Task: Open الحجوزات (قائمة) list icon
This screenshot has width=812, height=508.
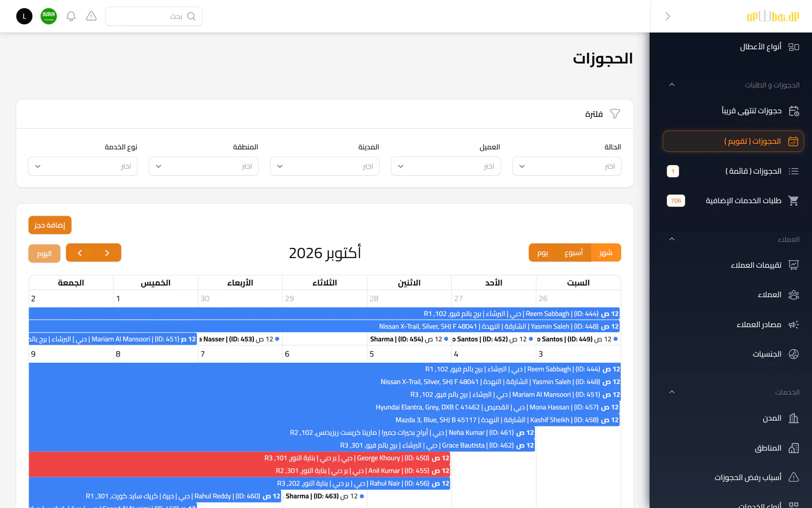Action: click(794, 171)
